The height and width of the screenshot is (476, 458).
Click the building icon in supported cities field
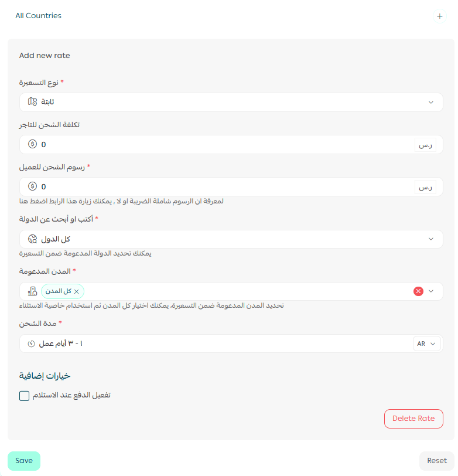click(33, 291)
